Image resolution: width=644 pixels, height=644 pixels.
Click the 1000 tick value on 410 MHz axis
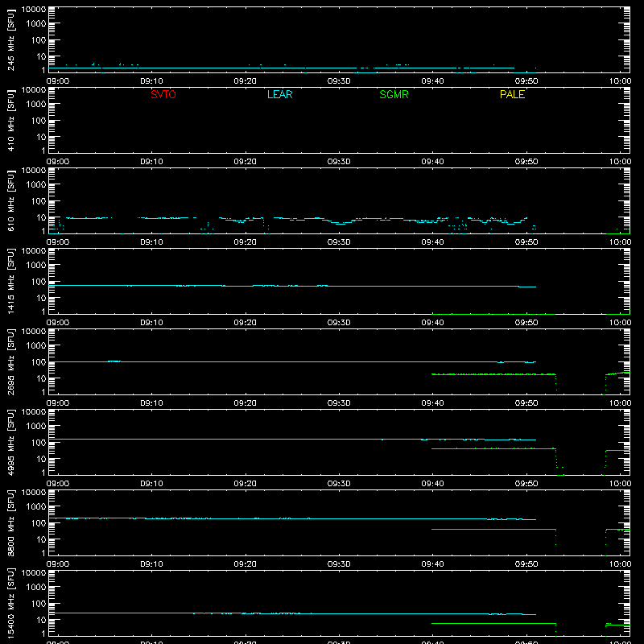36,104
